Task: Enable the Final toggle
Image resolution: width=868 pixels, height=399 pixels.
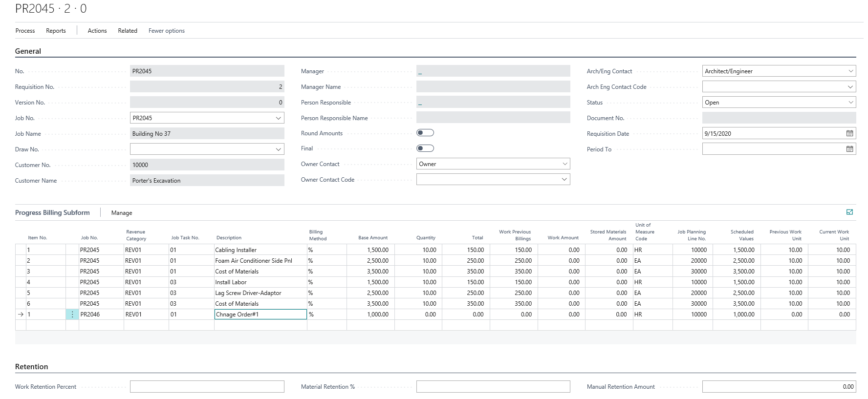Action: click(425, 148)
